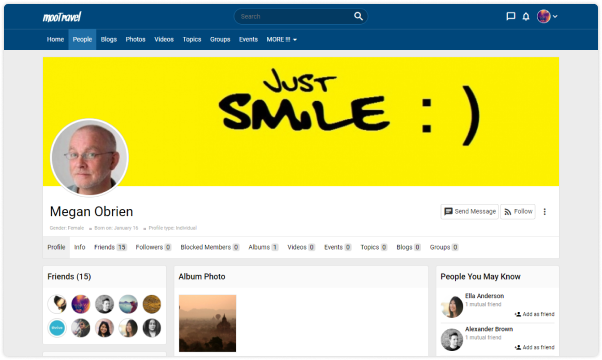
Task: Click the Follow button
Action: (518, 211)
